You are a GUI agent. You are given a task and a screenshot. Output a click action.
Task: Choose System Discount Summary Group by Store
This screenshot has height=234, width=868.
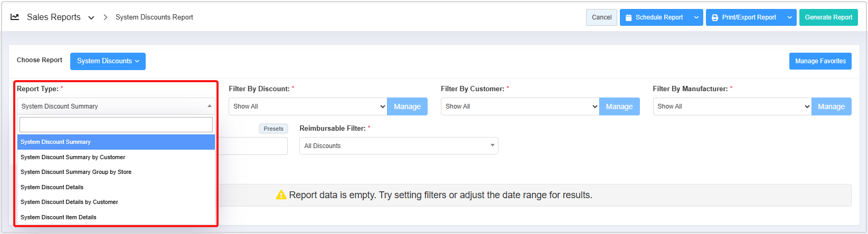(x=76, y=172)
